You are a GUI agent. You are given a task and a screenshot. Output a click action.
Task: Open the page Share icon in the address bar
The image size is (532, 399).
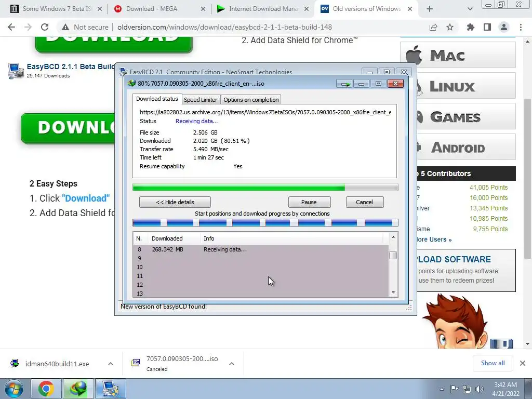tap(433, 27)
